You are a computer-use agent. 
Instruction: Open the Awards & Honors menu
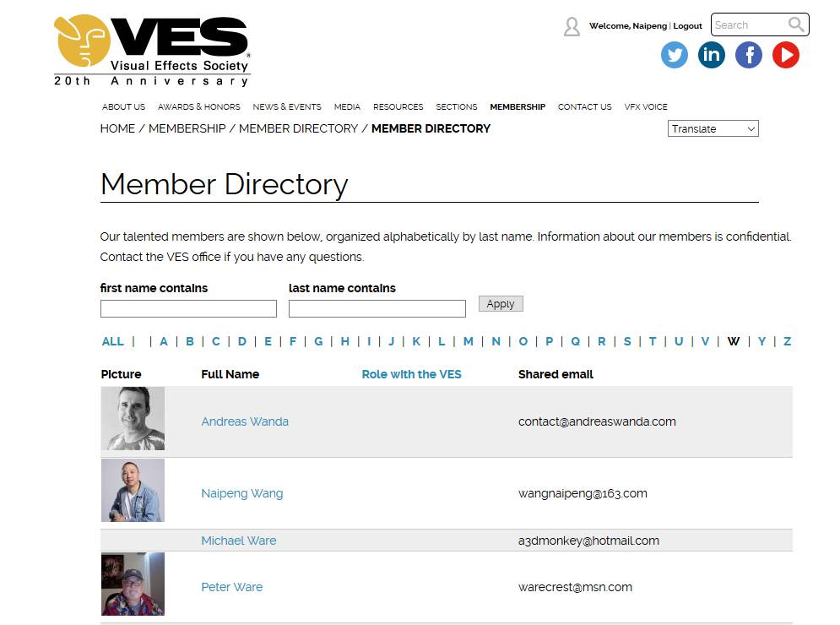(198, 107)
